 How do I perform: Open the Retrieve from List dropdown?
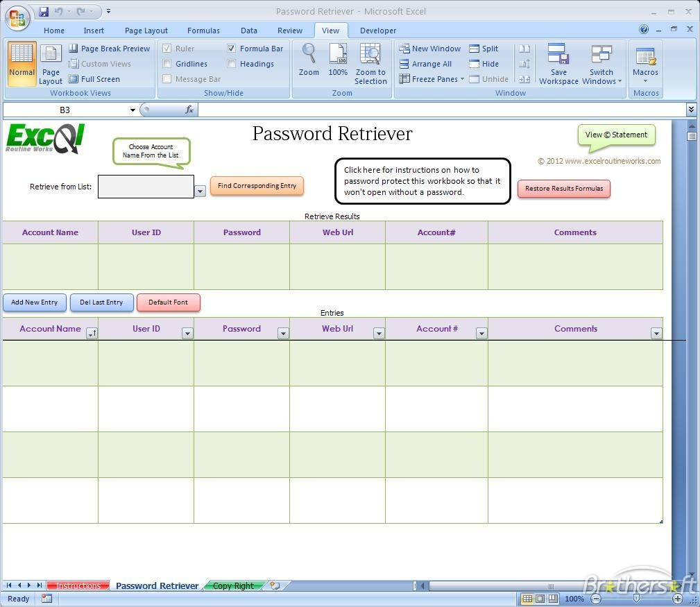(200, 189)
